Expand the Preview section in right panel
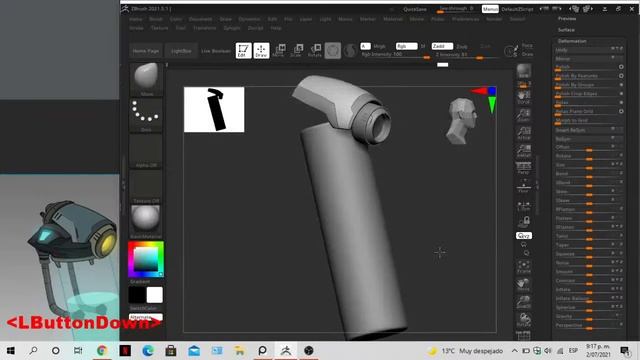 567,19
